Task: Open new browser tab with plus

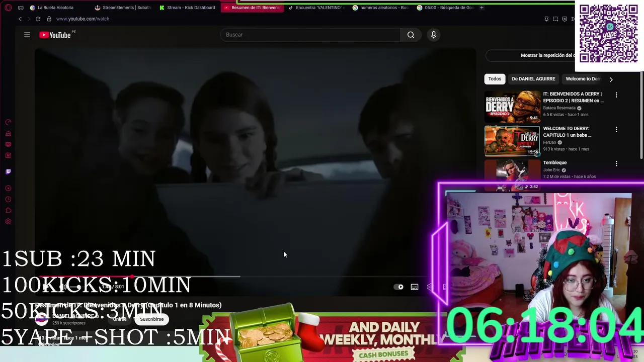Action: [481, 8]
